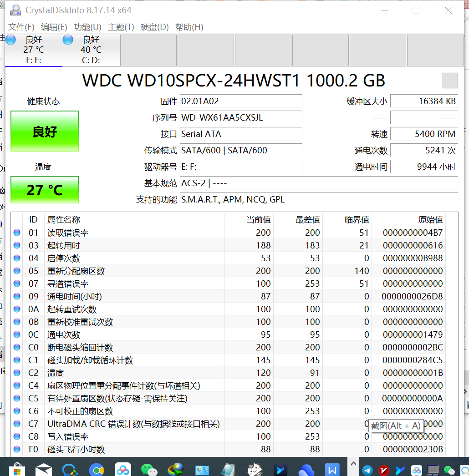Viewport: 469px width, 476px height.
Task: Click the blue status orb for 读取错误率
Action: coord(17,233)
